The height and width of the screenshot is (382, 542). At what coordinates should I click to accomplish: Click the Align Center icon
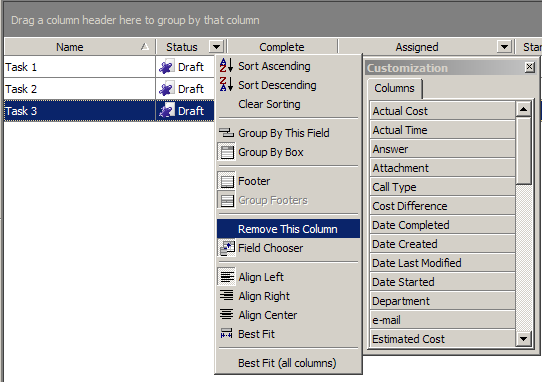(226, 315)
